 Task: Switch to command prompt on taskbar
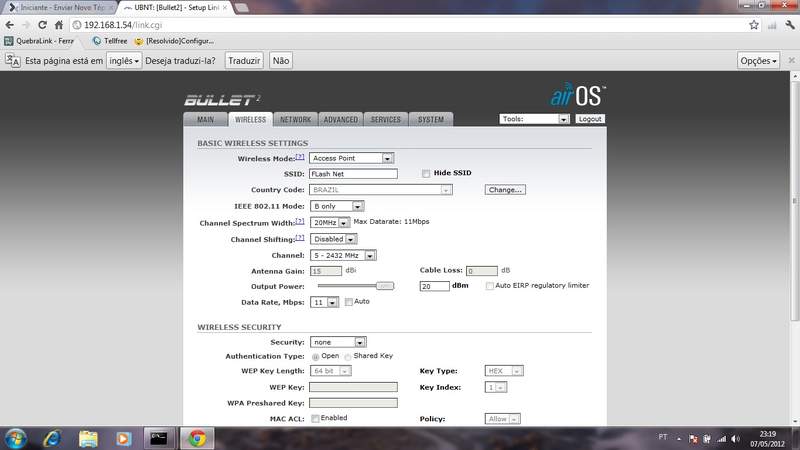click(x=159, y=438)
